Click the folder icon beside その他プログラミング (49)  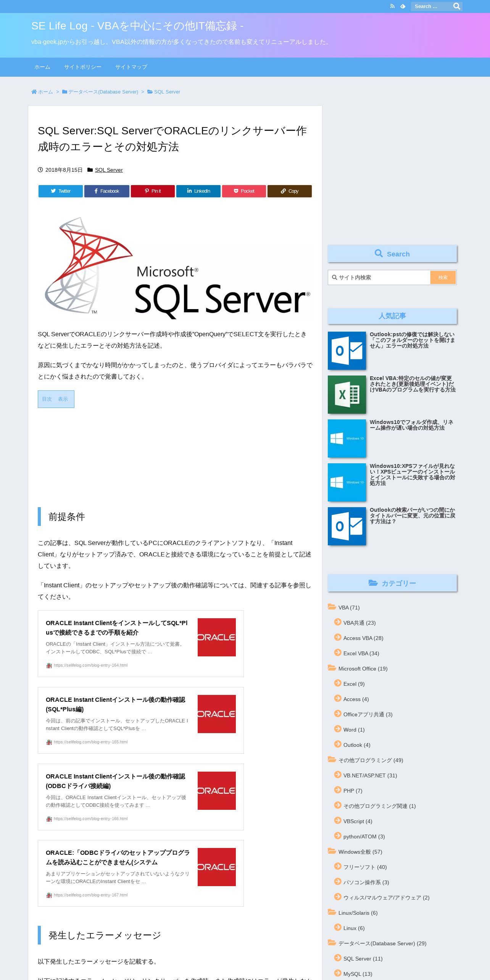coord(332,759)
